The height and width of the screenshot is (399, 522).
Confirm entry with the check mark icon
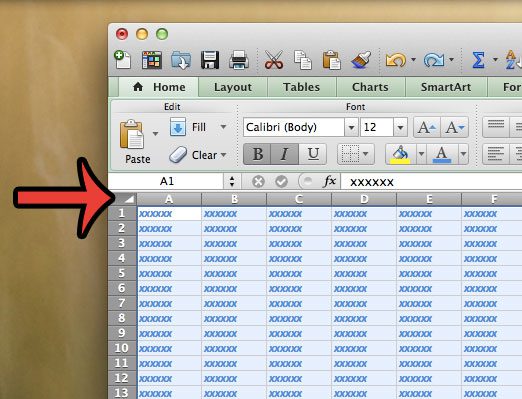(x=281, y=182)
